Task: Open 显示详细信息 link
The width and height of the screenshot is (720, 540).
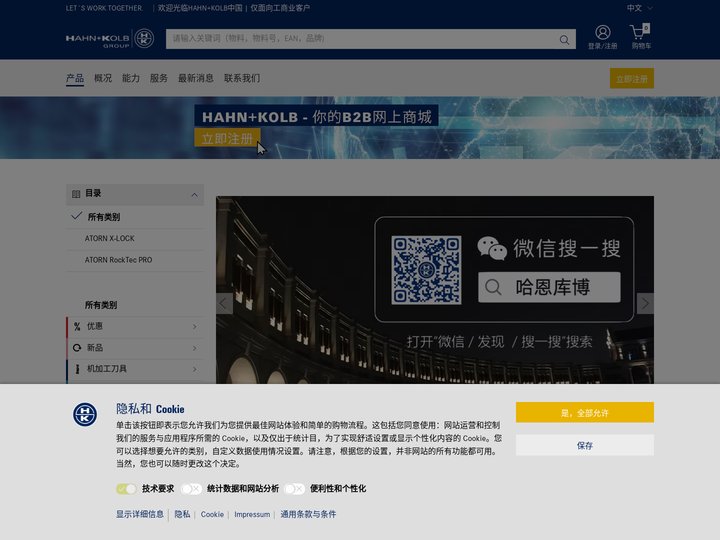Action: coord(140,514)
